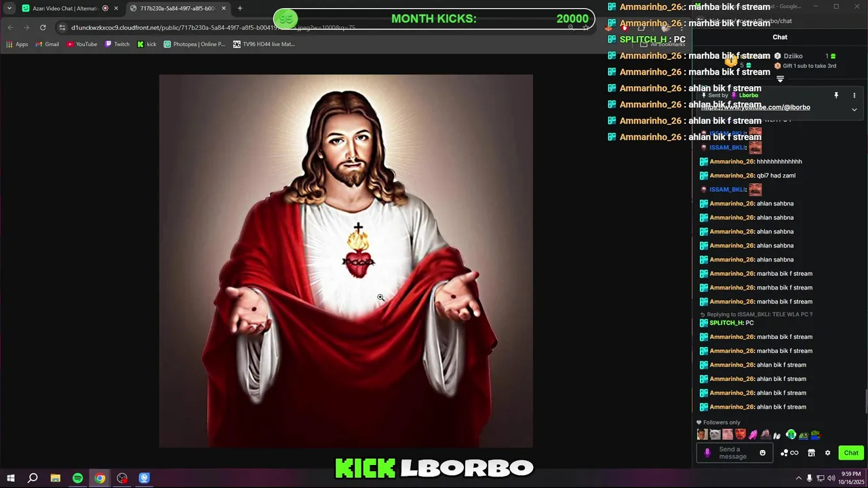Image resolution: width=868 pixels, height=488 pixels.
Task: Open the TV96 HD44 live bookmark
Action: pyautogui.click(x=264, y=44)
